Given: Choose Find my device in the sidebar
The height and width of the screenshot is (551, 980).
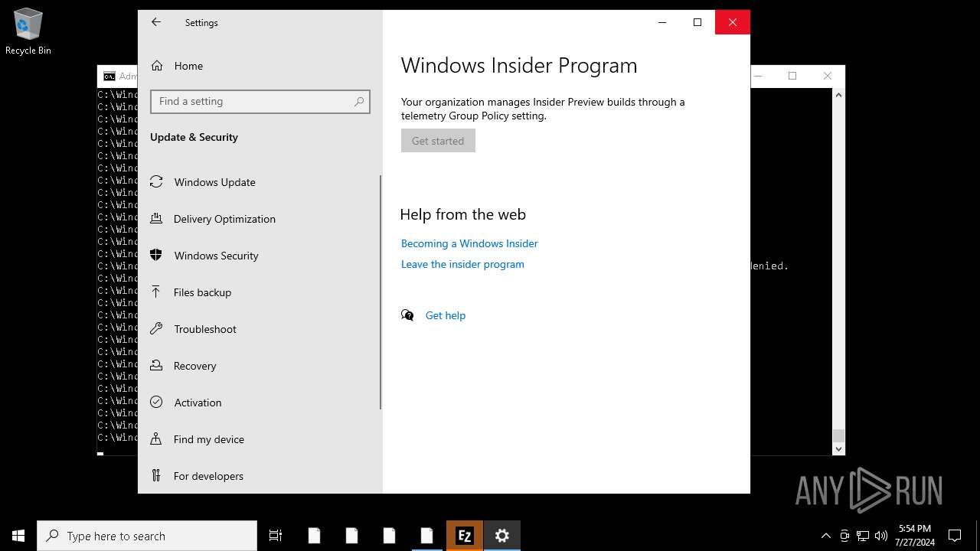Looking at the screenshot, I should (x=259, y=439).
